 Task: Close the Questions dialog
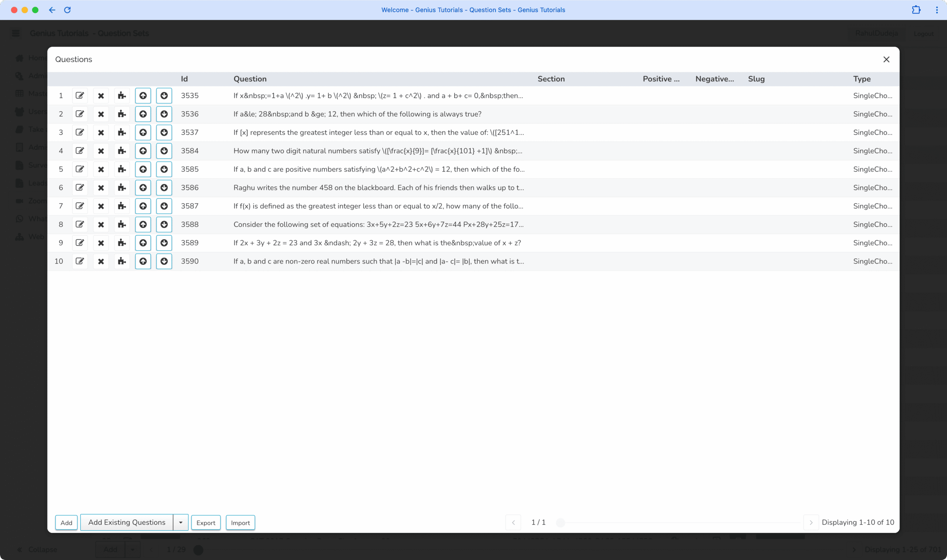pyautogui.click(x=886, y=60)
